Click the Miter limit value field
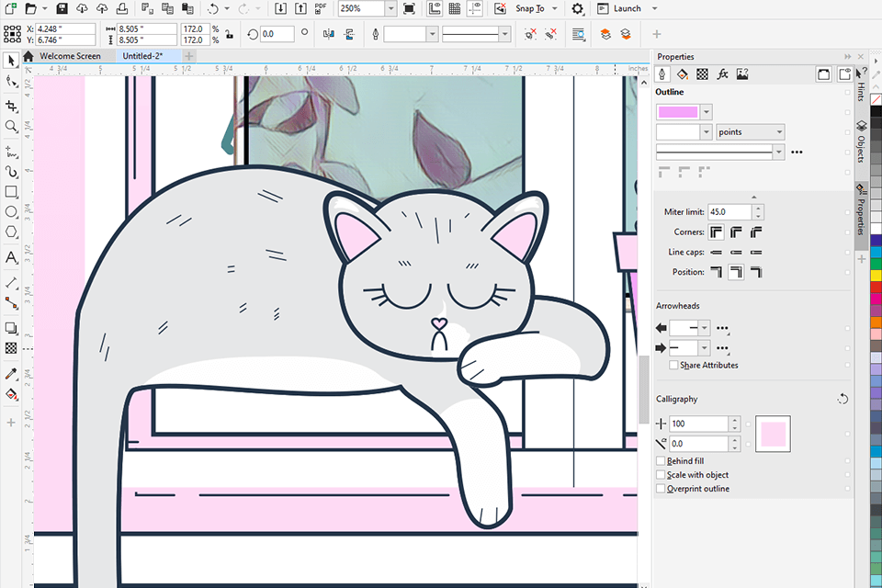 [729, 212]
